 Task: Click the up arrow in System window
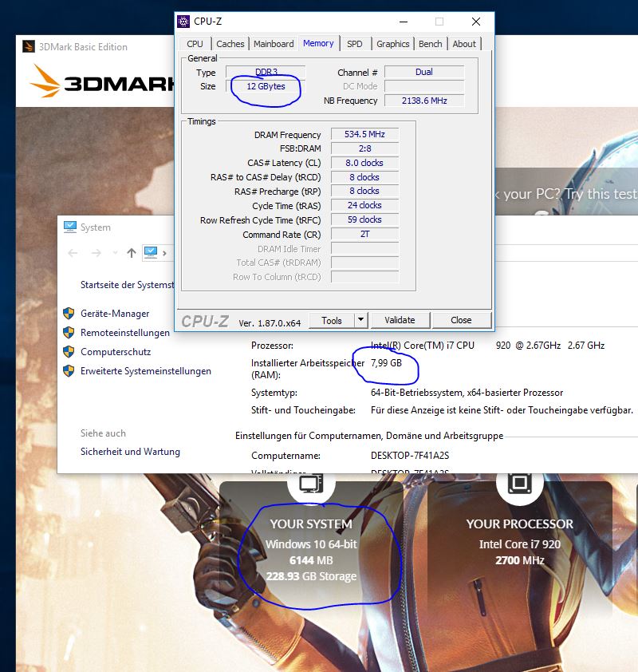[x=132, y=253]
